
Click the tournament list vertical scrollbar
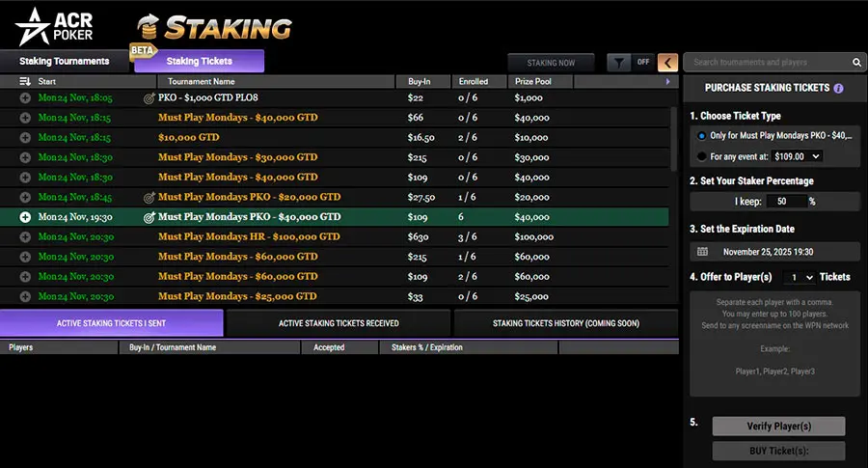pyautogui.click(x=673, y=138)
